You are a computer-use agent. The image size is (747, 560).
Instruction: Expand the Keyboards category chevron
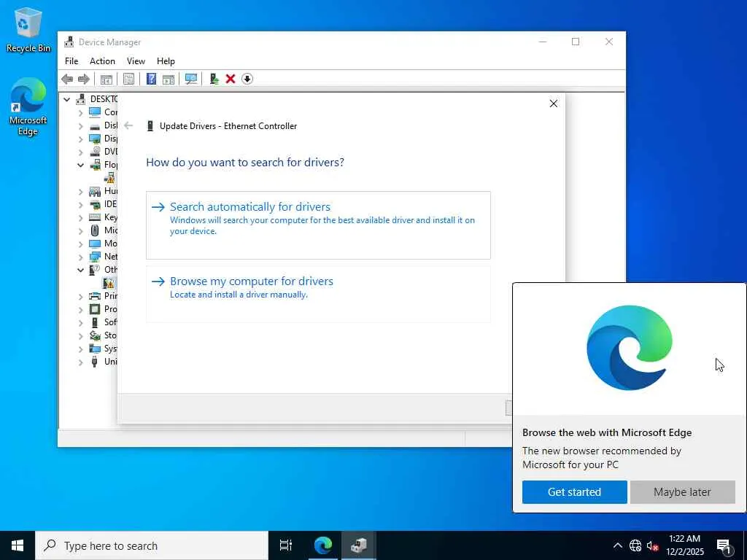(80, 218)
